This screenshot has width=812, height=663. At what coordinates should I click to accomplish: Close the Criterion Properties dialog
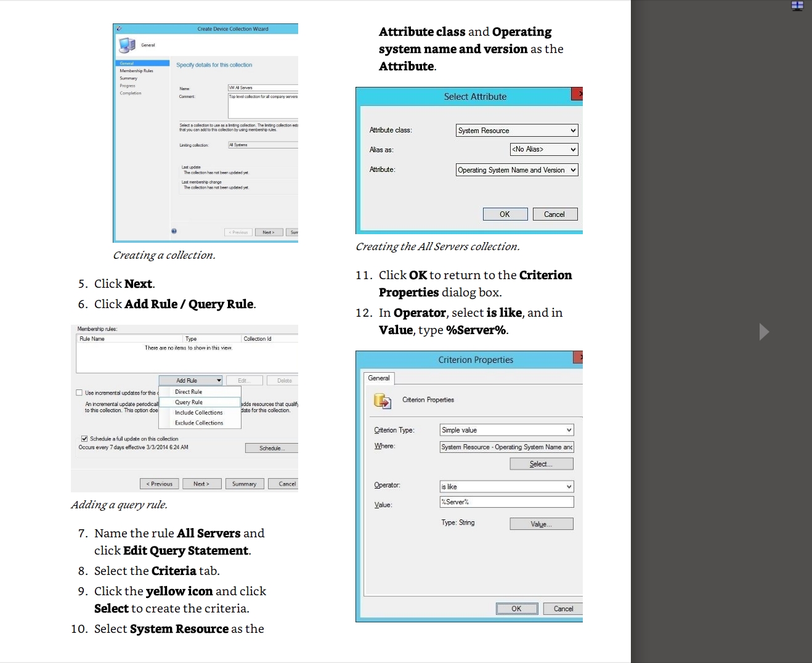tap(579, 357)
